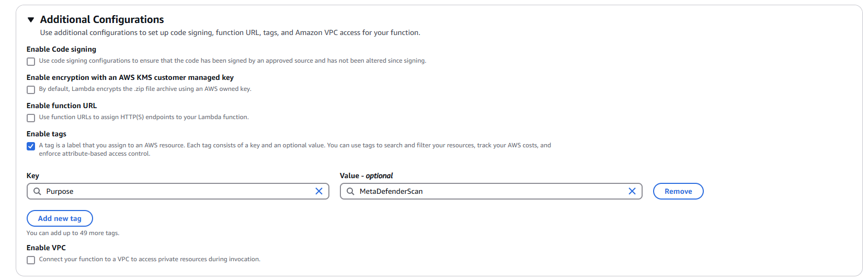Clear the Purpose key with its X icon

pos(319,191)
